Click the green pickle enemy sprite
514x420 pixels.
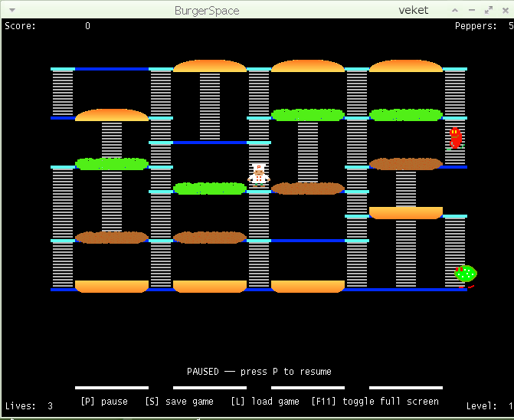tap(466, 277)
